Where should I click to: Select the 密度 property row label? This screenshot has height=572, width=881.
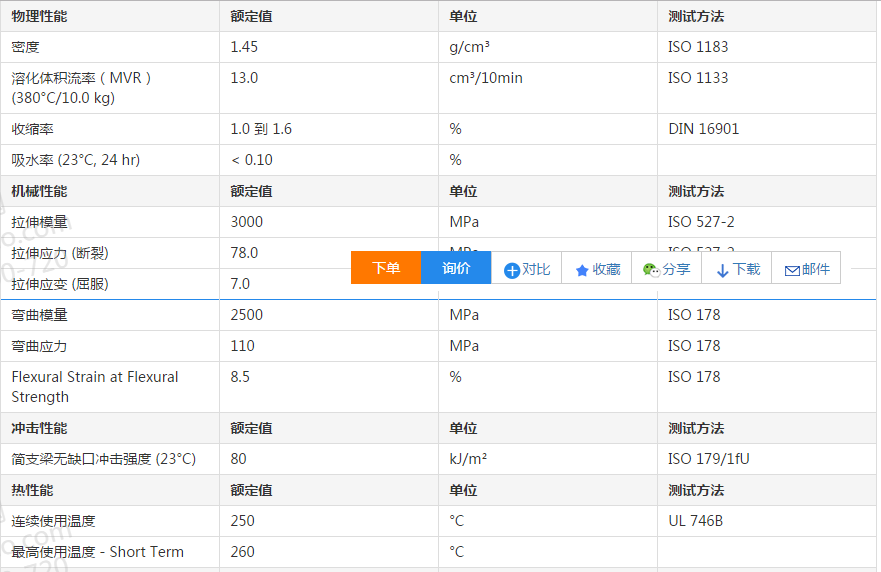(25, 47)
